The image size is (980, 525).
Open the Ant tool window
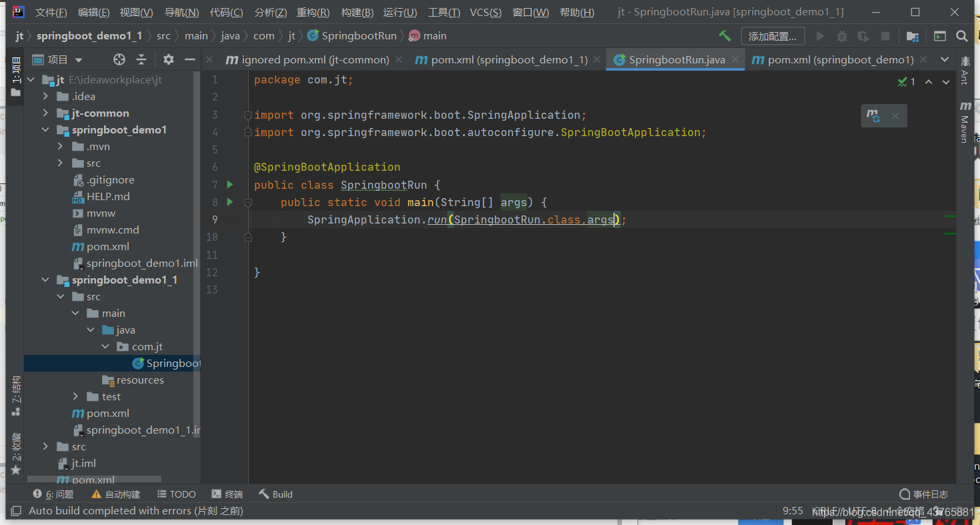(x=965, y=70)
